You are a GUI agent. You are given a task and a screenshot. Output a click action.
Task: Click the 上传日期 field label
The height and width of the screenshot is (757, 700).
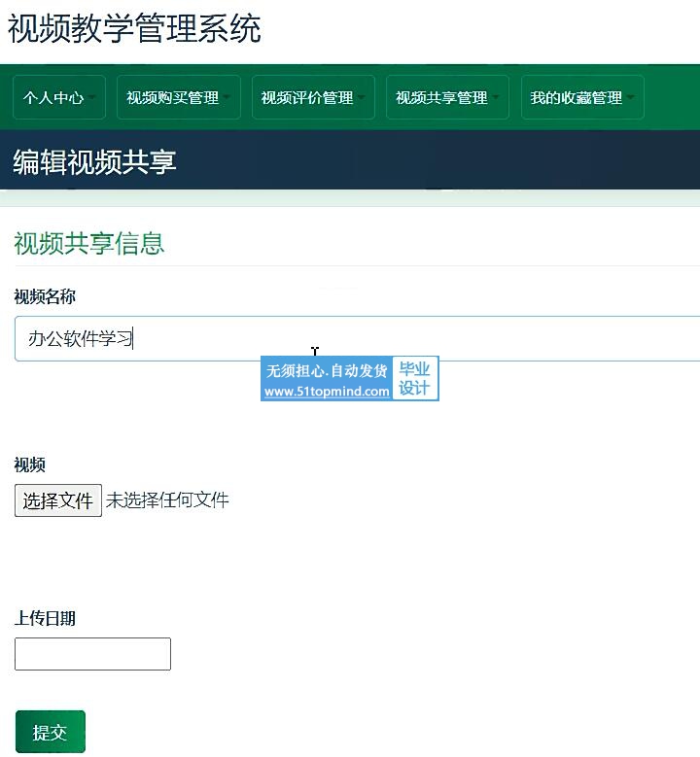[x=45, y=618]
